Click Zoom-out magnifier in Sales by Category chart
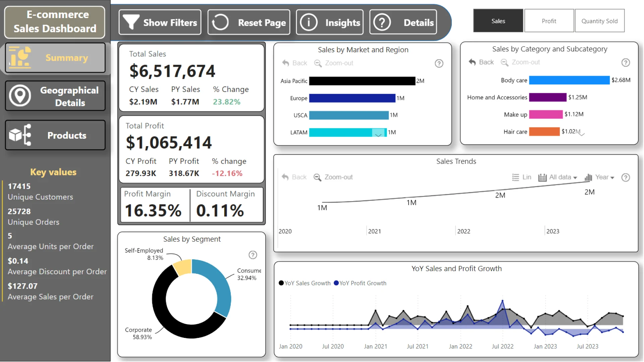The image size is (644, 362). pos(504,62)
